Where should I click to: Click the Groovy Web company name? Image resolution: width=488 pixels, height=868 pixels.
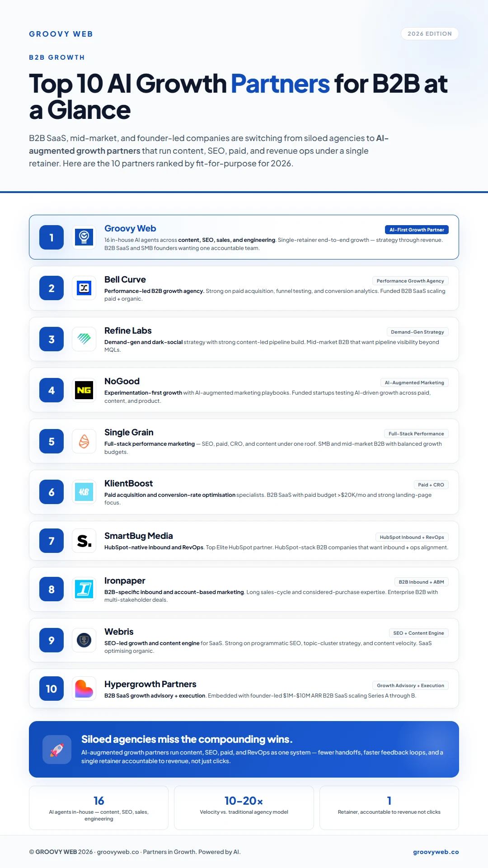click(130, 229)
